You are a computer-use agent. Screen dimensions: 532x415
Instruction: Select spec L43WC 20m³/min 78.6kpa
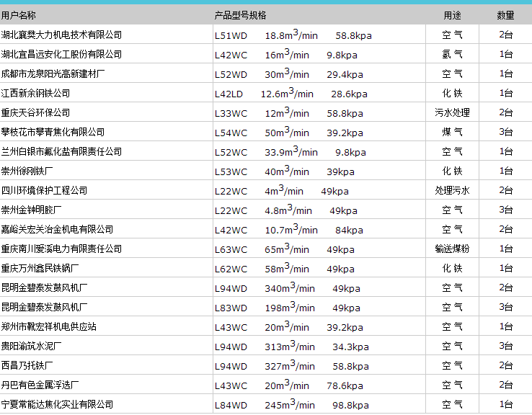[289, 385]
